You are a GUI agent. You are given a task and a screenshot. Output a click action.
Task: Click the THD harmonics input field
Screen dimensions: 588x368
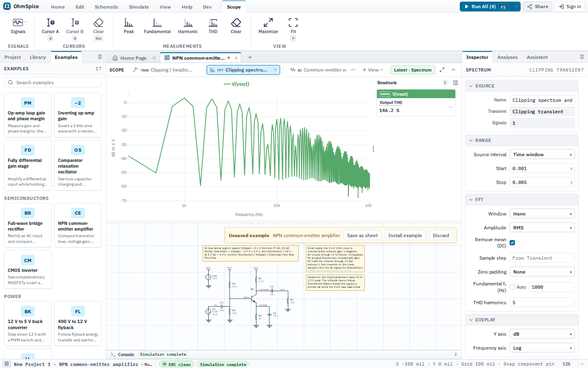(x=542, y=303)
